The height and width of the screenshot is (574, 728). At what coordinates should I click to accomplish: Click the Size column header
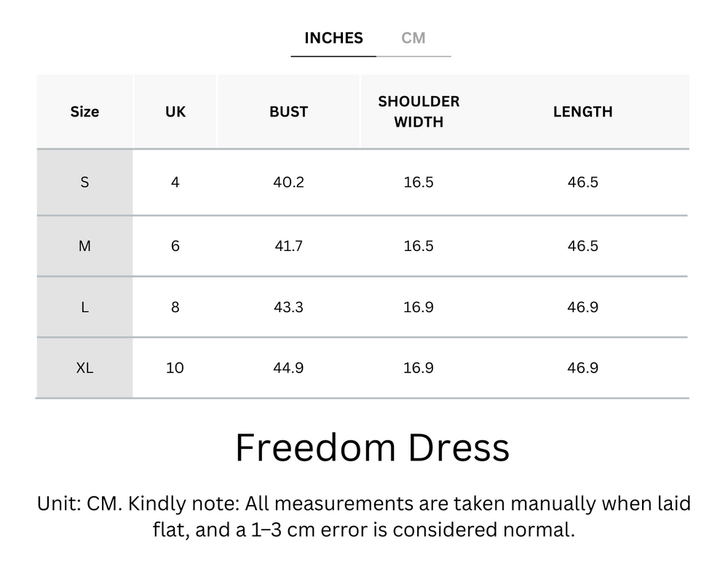tap(84, 111)
